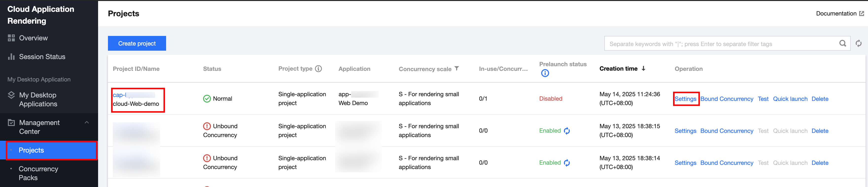The image size is (868, 187).
Task: Click the Prelaunch status info icon
Action: point(545,73)
